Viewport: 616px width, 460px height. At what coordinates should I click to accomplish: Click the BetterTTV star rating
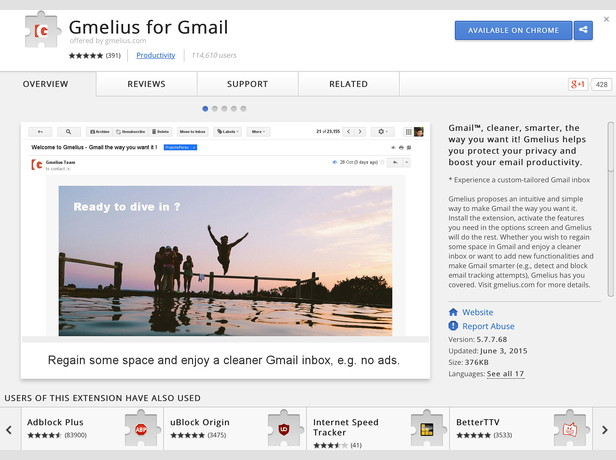point(473,435)
